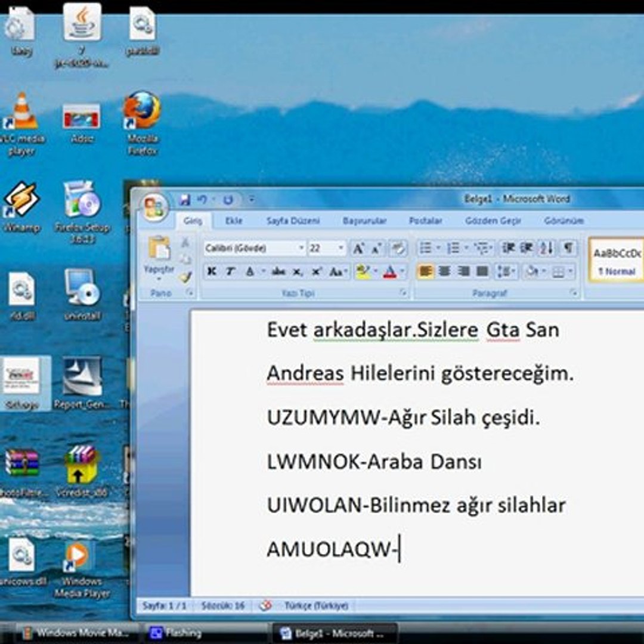Open the round Office button menu

point(154,206)
